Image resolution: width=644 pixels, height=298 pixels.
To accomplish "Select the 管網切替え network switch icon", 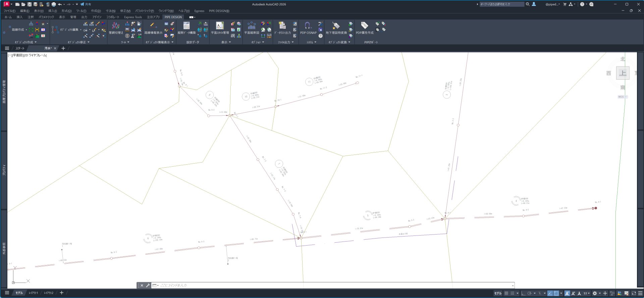I will pyautogui.click(x=116, y=27).
